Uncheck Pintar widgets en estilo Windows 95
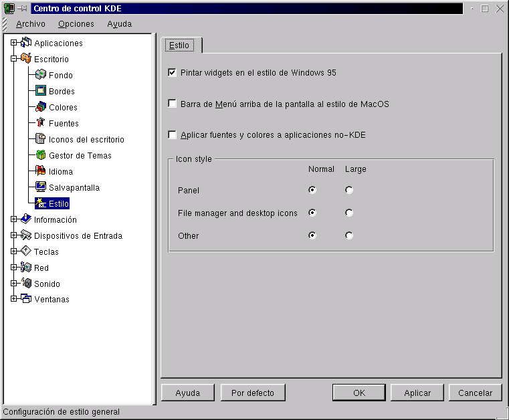This screenshot has height=420, width=509. pyautogui.click(x=173, y=72)
